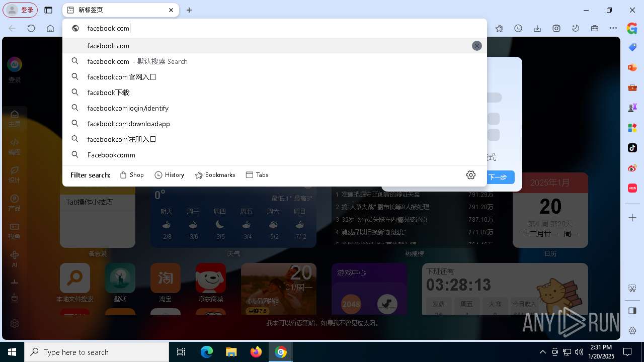Select facebook下载 suggestion
Image resolution: width=644 pixels, height=362 pixels.
tap(275, 93)
